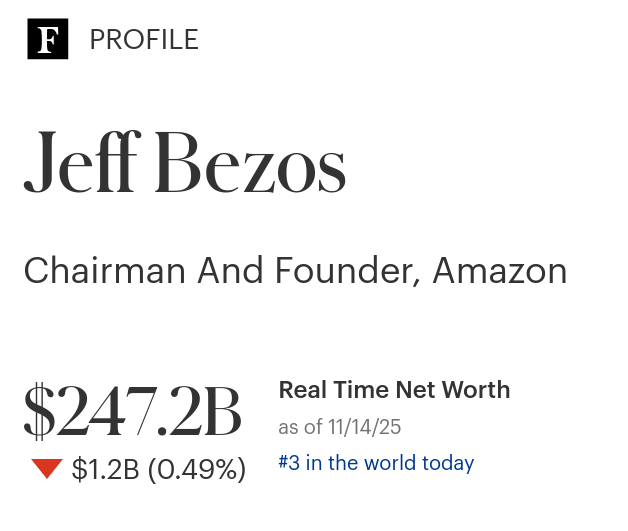Click the Forbes F logo icon
The image size is (628, 531).
coord(47,40)
